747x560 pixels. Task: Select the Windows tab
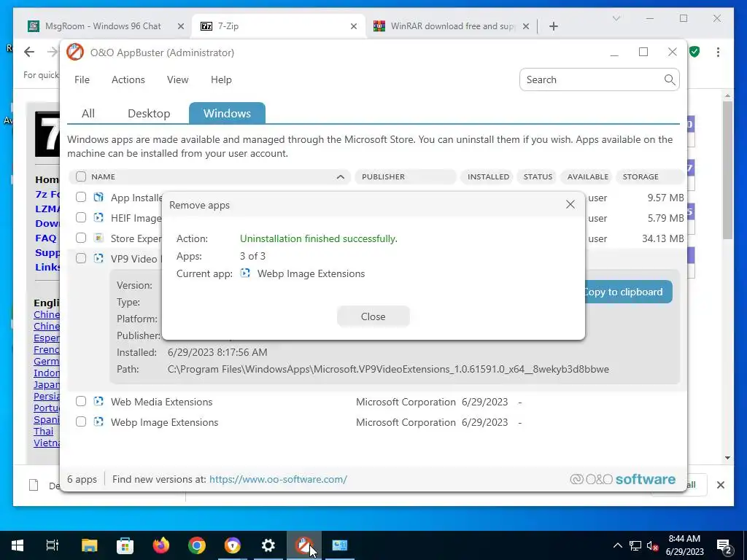pyautogui.click(x=228, y=113)
